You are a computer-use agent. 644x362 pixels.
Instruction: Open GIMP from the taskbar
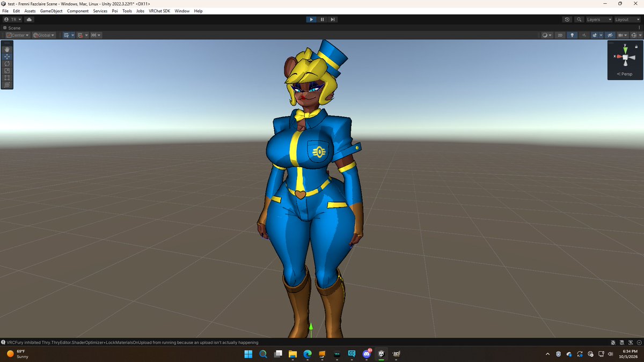coord(397,354)
